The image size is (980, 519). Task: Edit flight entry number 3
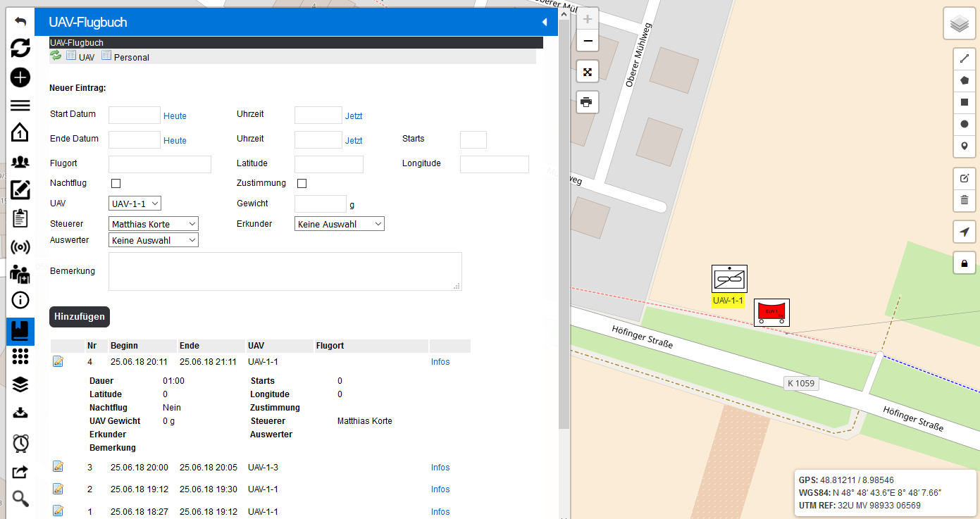point(58,467)
